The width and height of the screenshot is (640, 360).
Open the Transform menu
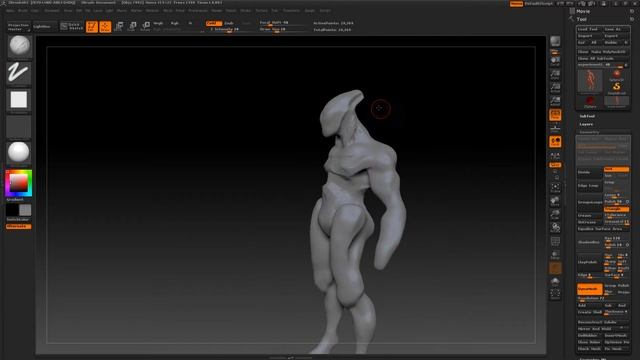point(291,11)
